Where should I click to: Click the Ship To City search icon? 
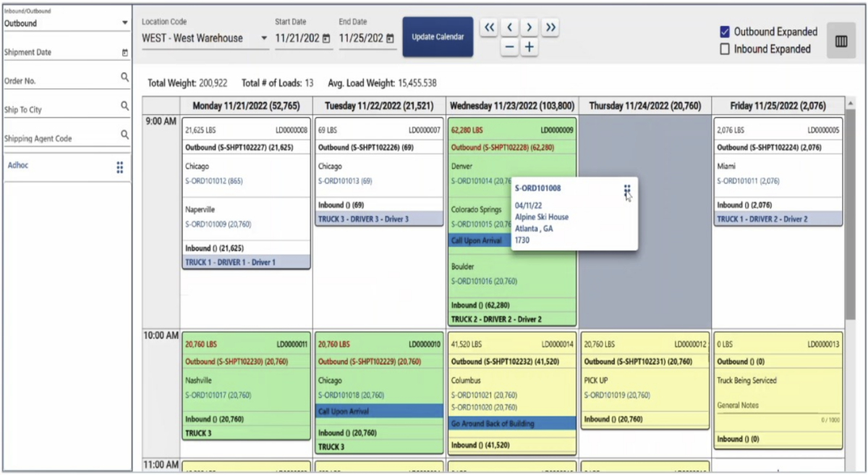tap(124, 106)
